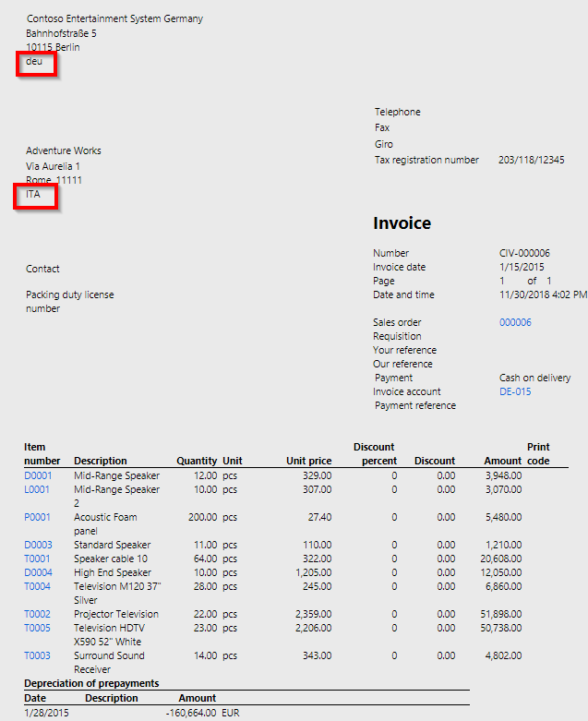
Task: Click the 'Cash on delivery' payment value
Action: [534, 378]
